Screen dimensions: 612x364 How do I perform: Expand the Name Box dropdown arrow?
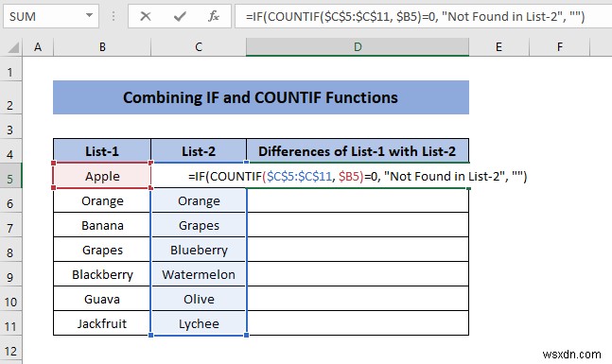click(89, 16)
